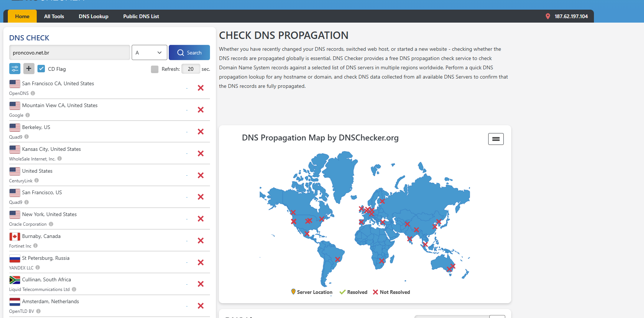Click the DNS CHECK panel heading
This screenshot has height=318, width=644.
[29, 38]
